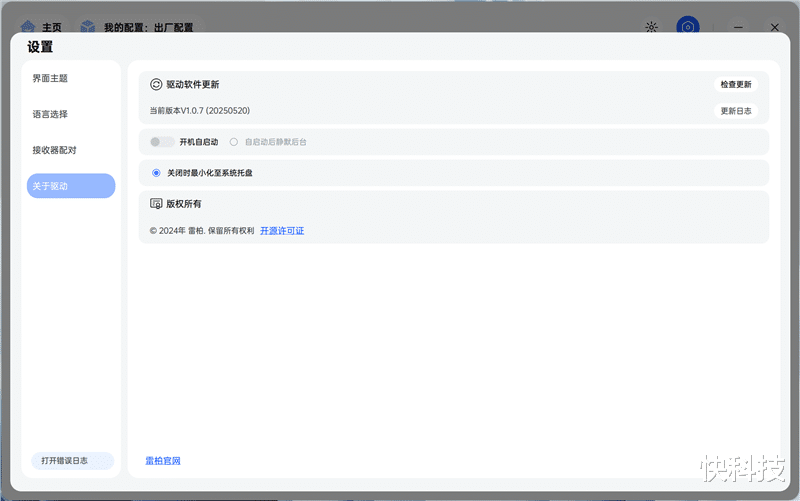Screen dimensions: 800x501
Task: Close the driver window
Action: tap(774, 27)
